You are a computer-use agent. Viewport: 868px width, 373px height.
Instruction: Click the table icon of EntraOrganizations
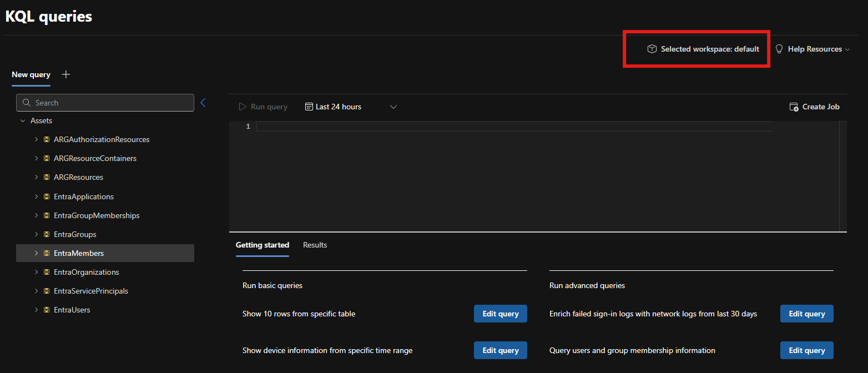(47, 272)
